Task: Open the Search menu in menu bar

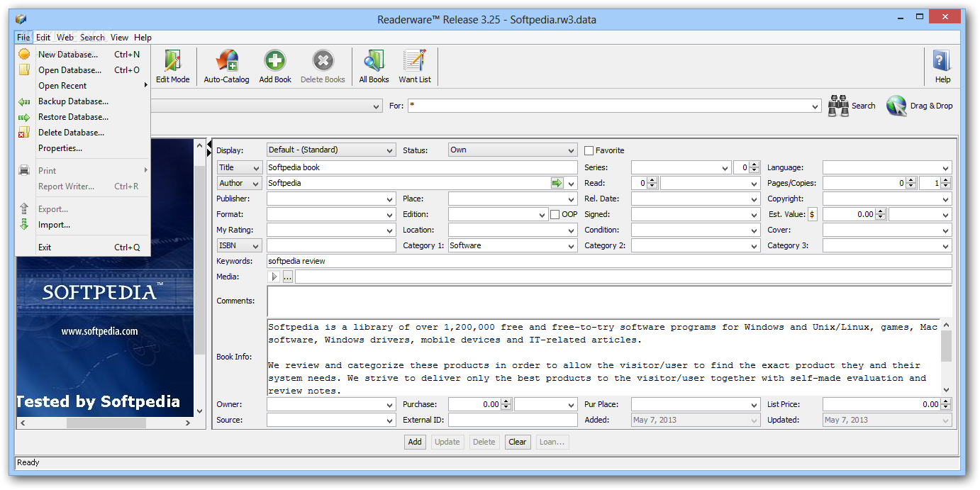Action: [92, 38]
